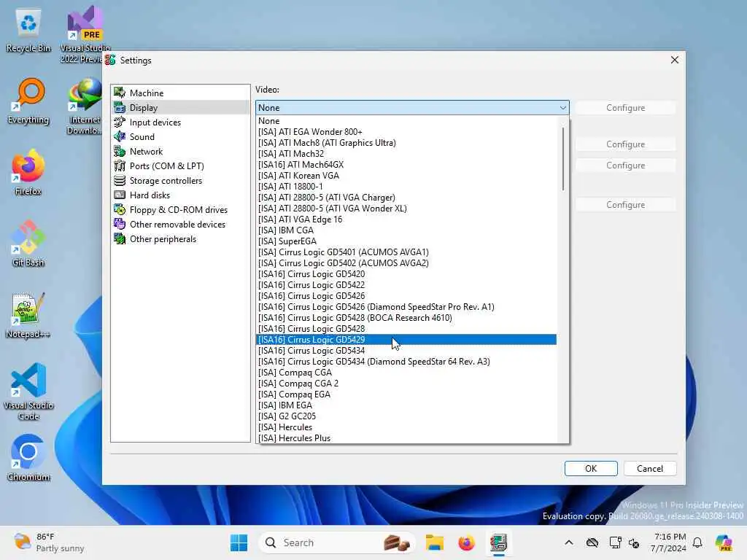
Task: Open Chromium desktop shortcut
Action: point(28,458)
